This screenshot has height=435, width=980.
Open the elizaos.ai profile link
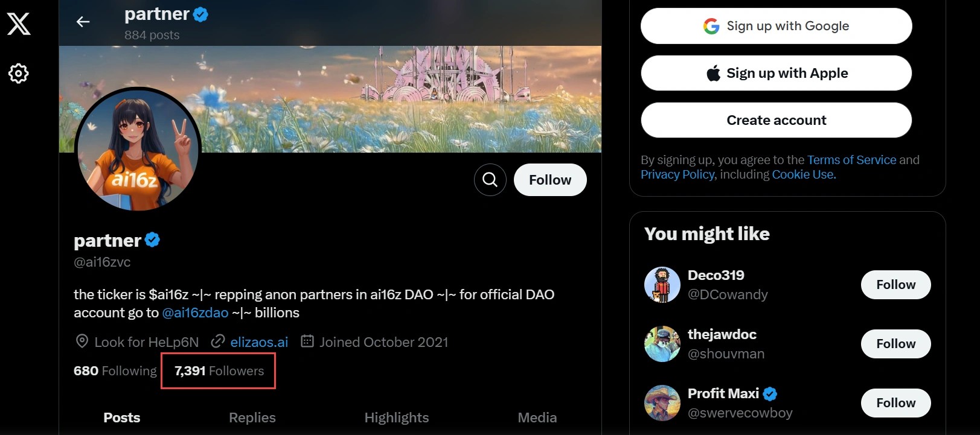(x=259, y=342)
